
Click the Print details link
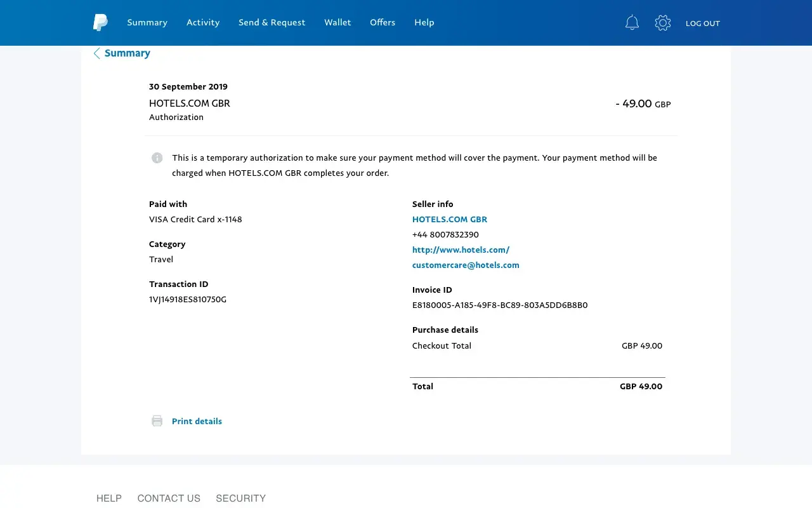tap(197, 422)
